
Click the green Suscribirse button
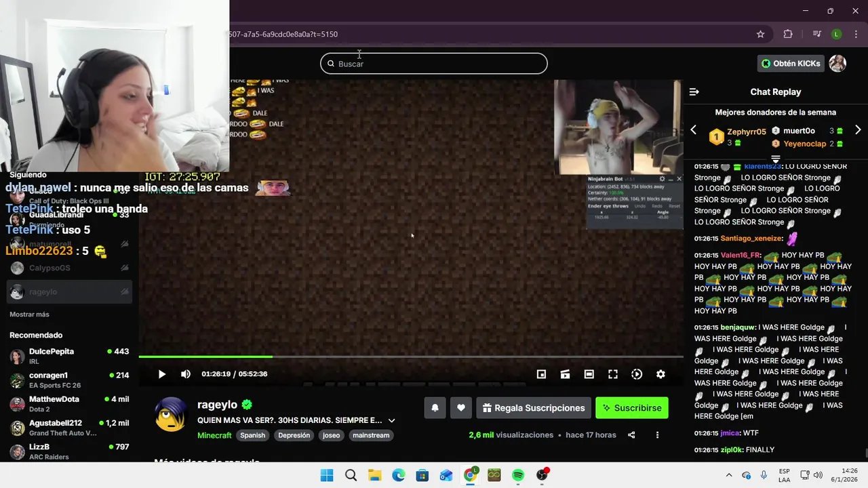pos(632,408)
